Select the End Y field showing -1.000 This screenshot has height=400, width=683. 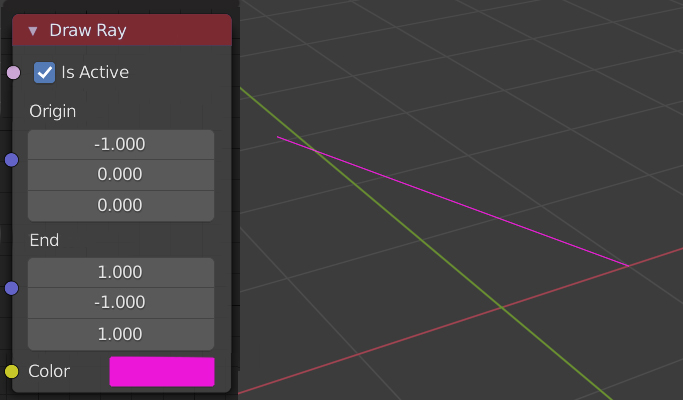click(121, 303)
